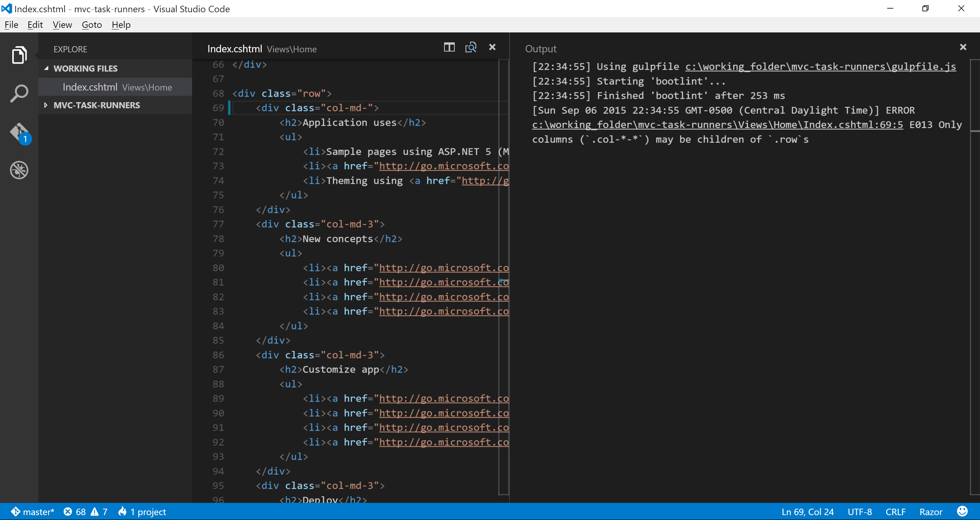
Task: Close the Index.cshtml editor
Action: click(x=492, y=47)
